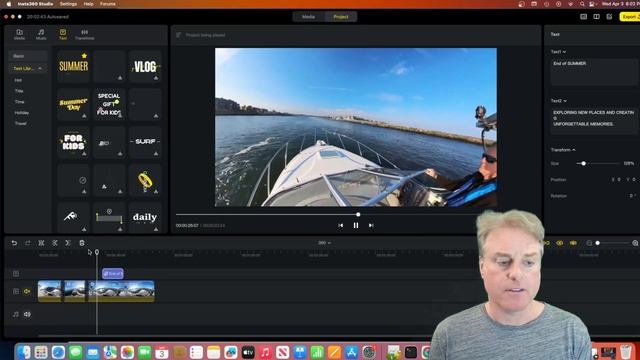Jump to the next clip
This screenshot has width=640, height=360.
tap(371, 225)
